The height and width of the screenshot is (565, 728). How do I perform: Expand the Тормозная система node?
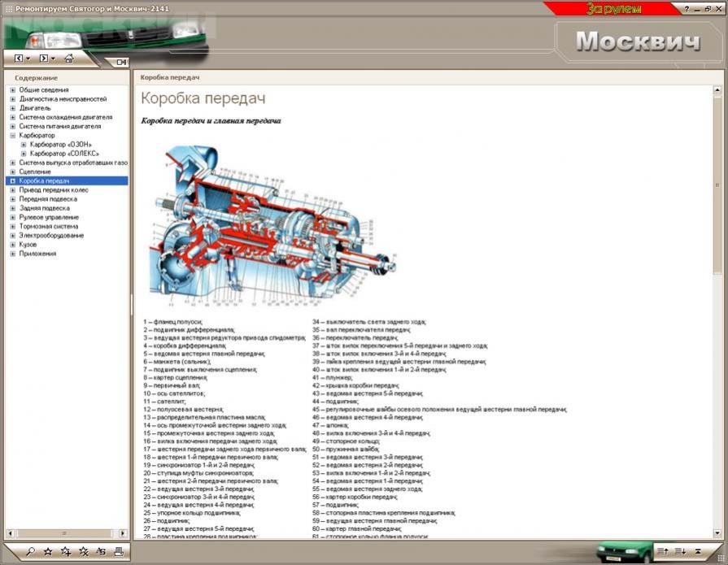(13, 226)
